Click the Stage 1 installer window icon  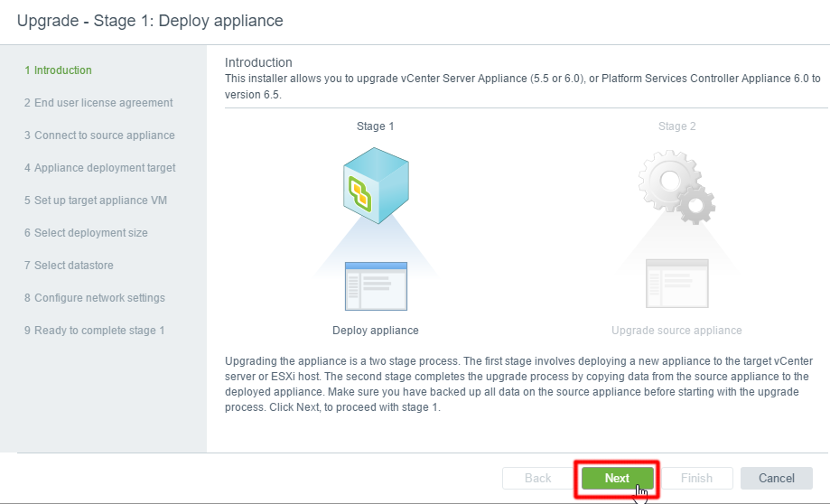[x=376, y=286]
